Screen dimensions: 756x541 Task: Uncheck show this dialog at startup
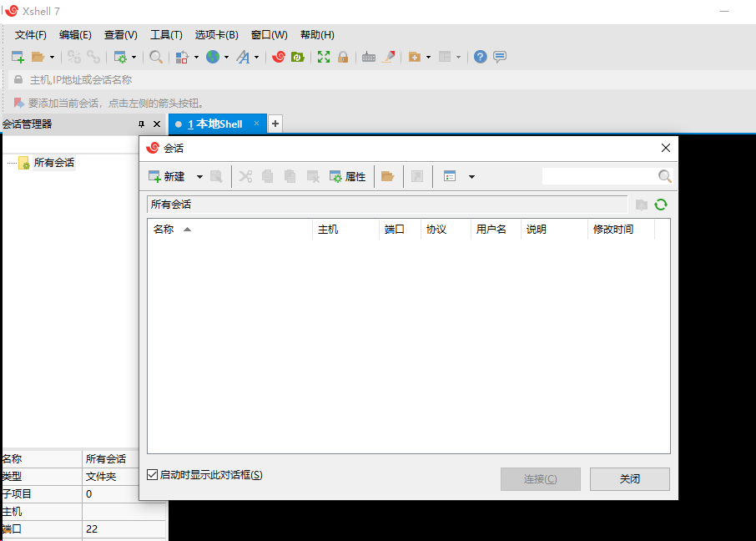pos(152,474)
